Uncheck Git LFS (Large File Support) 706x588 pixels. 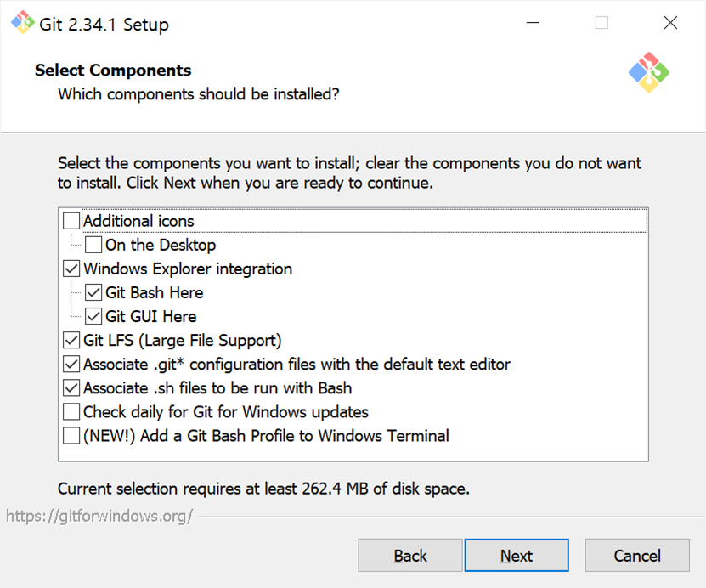71,341
